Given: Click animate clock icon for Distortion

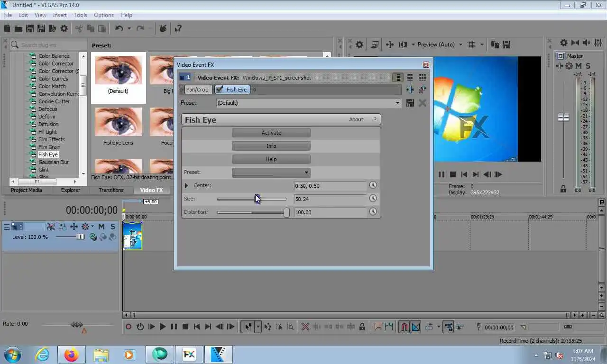Looking at the screenshot, I should (373, 212).
